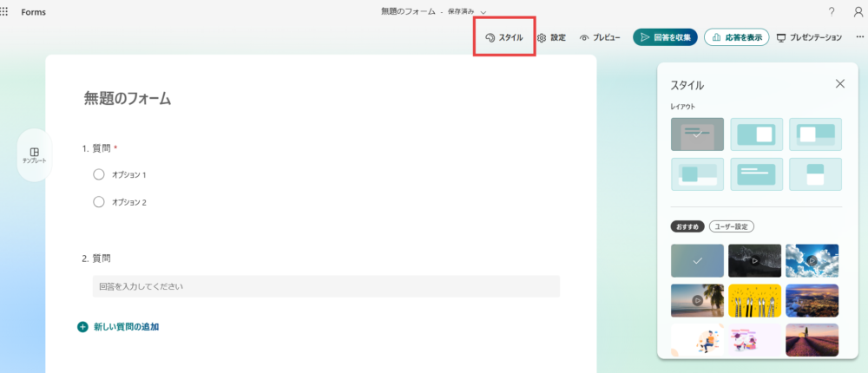Click the レイアウト section label

click(682, 106)
